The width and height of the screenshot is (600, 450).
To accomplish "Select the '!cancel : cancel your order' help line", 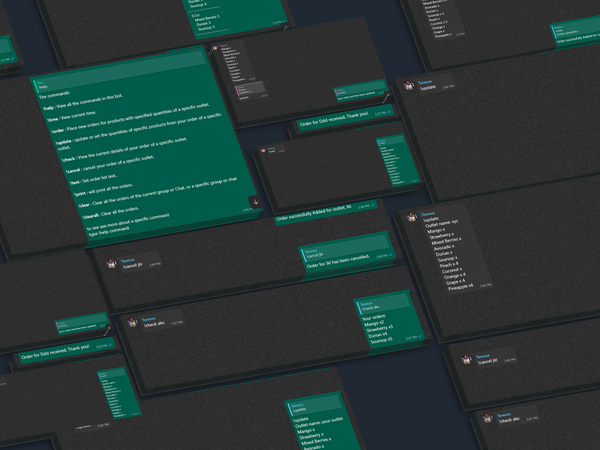I will [110, 164].
